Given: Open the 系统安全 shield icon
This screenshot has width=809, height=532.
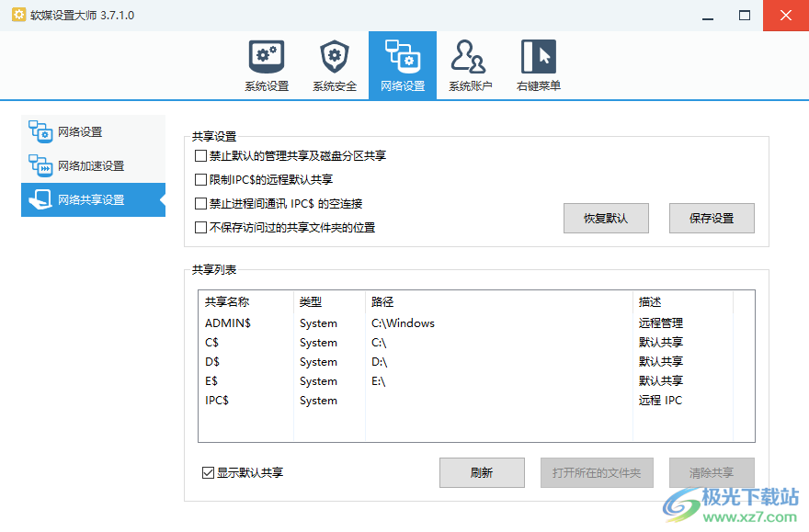Looking at the screenshot, I should pos(335,57).
